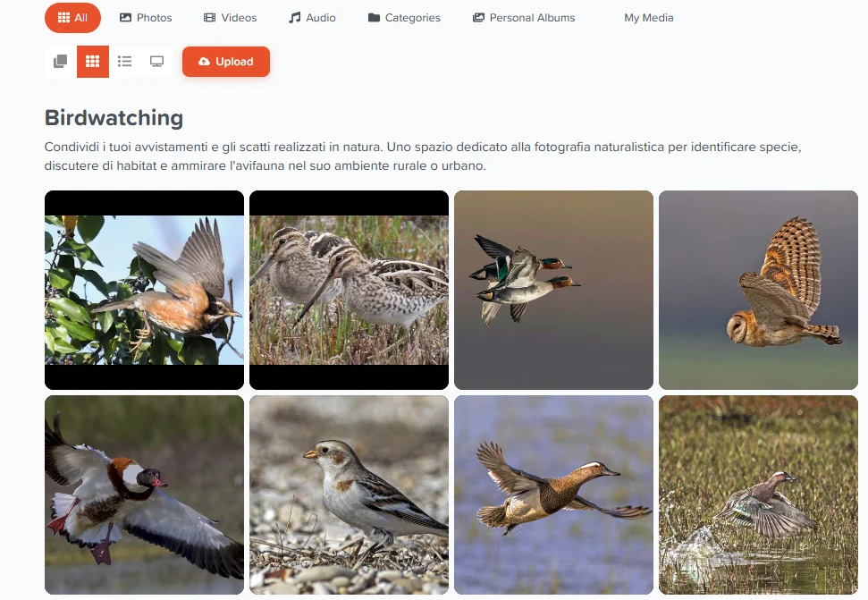
Task: Open the Photos tab
Action: (146, 18)
